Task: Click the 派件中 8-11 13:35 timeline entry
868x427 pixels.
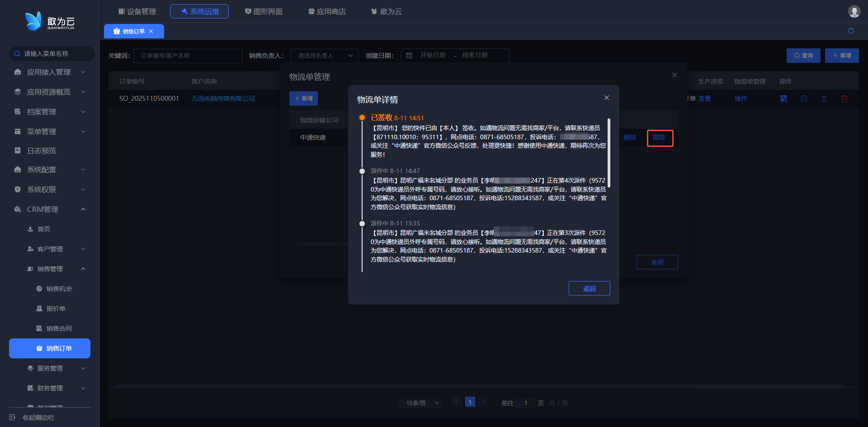Action: pyautogui.click(x=395, y=223)
